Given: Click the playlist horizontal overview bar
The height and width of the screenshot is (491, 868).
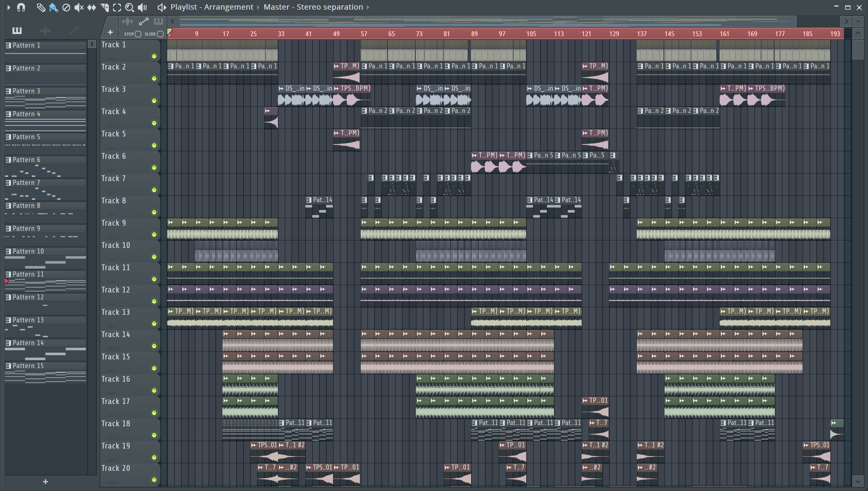Looking at the screenshot, I should click(488, 21).
